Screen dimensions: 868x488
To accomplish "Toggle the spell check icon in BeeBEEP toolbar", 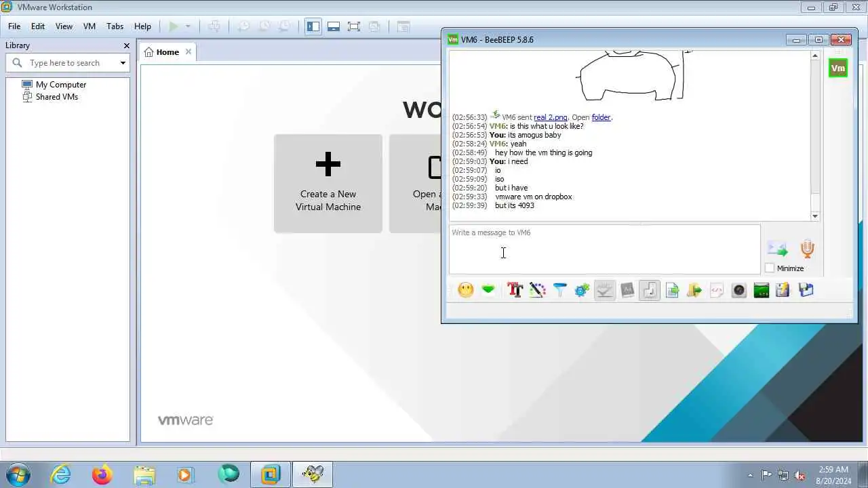I will tap(604, 290).
